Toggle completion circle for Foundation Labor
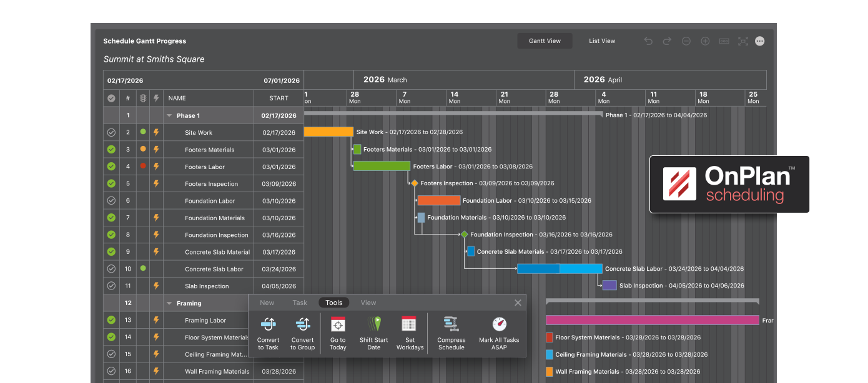 [111, 200]
